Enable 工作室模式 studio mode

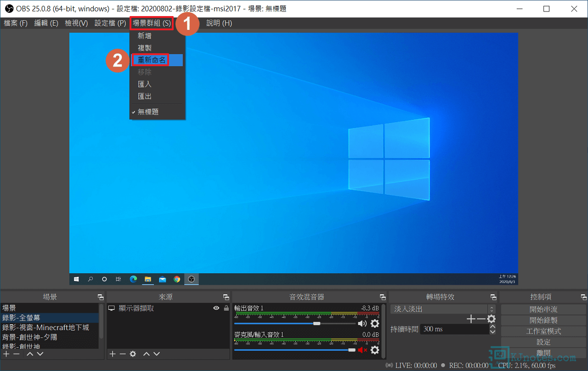[543, 331]
